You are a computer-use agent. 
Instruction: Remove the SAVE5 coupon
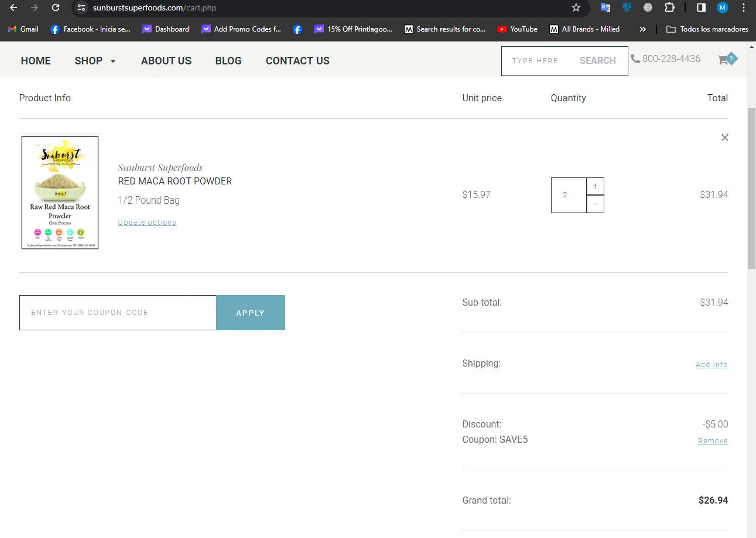point(713,441)
